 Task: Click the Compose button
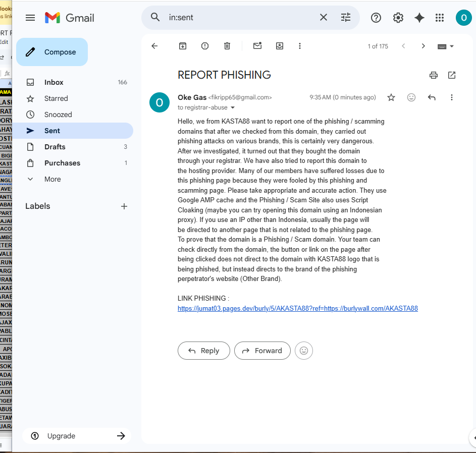(52, 52)
